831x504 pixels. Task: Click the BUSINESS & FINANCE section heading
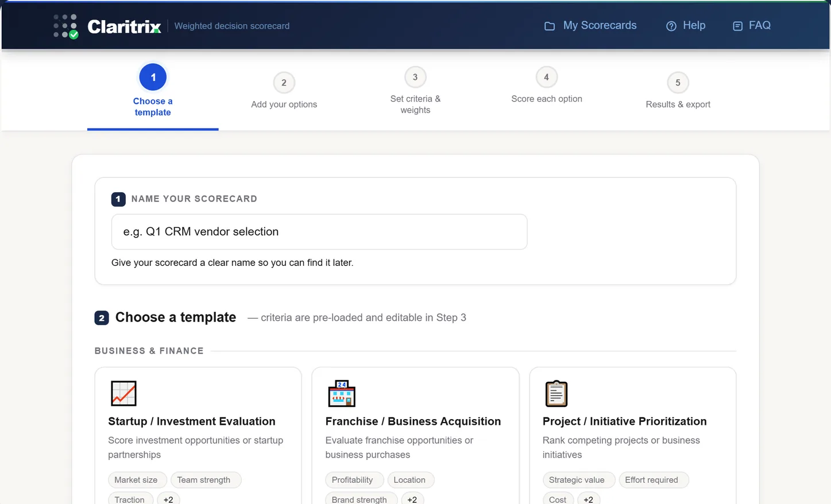tap(149, 351)
